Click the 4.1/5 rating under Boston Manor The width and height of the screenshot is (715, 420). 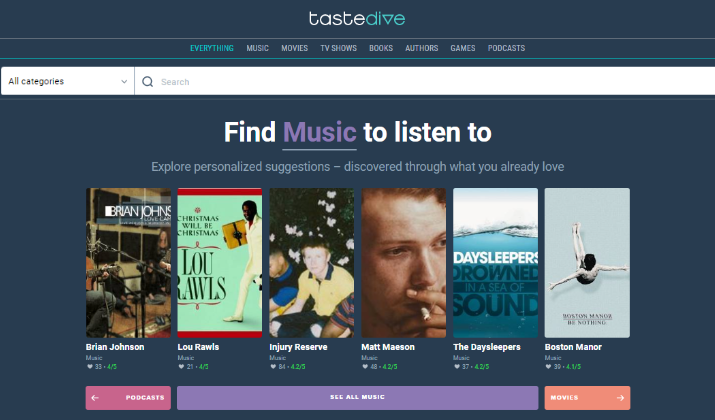[573, 367]
